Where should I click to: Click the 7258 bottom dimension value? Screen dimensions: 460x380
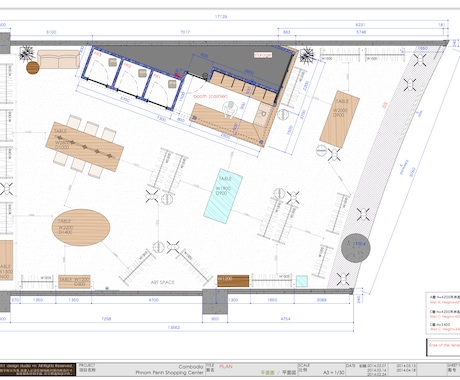(106, 319)
